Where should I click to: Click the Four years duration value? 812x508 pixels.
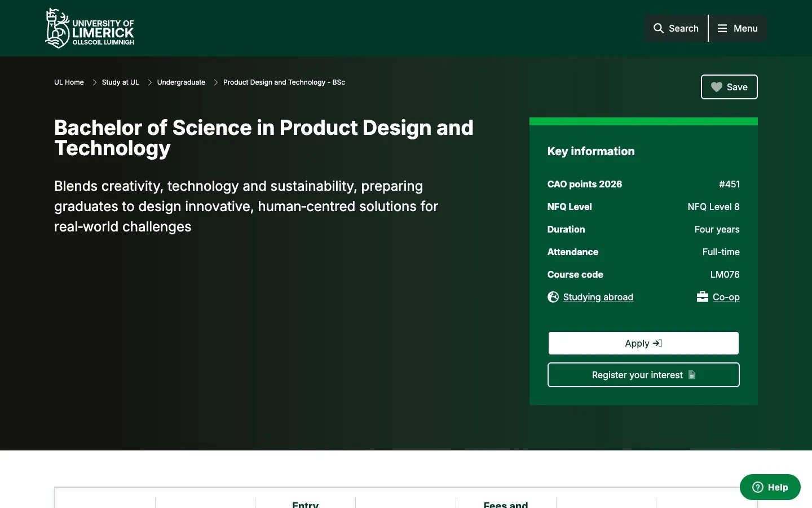click(717, 229)
